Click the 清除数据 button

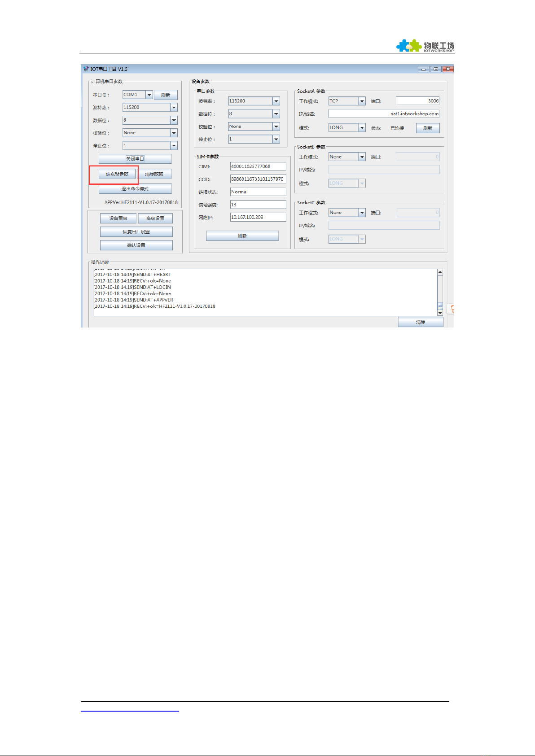(x=154, y=174)
